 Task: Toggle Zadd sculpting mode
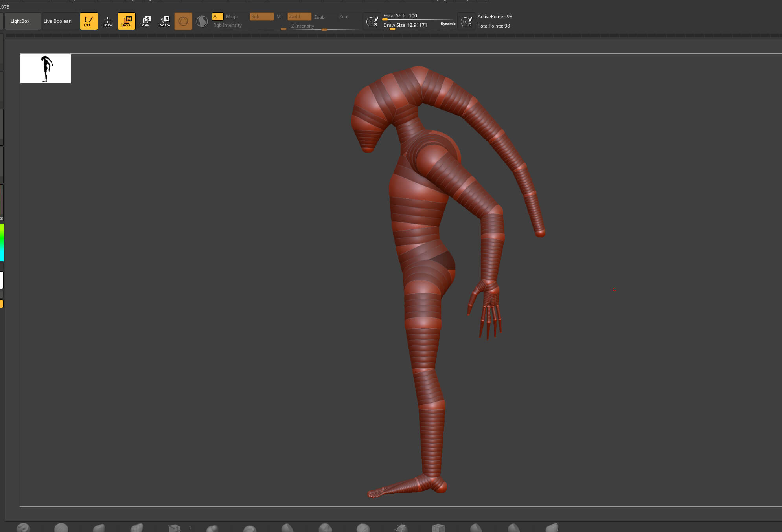[x=299, y=17]
